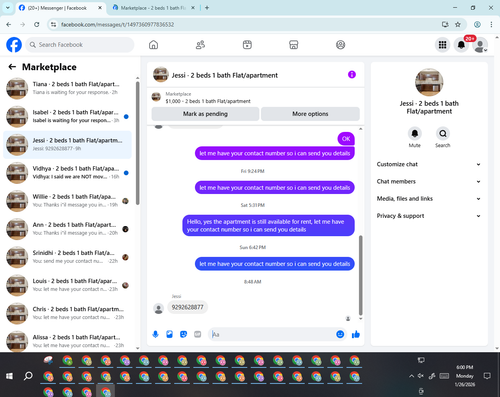Open the Vidhya 2 beds conversation

[x=67, y=173]
